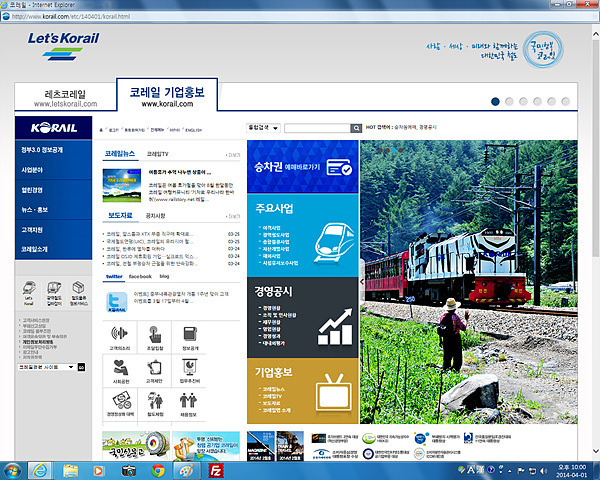Select the fourth banner indicator dot
The height and width of the screenshot is (480, 600).
coord(537,101)
